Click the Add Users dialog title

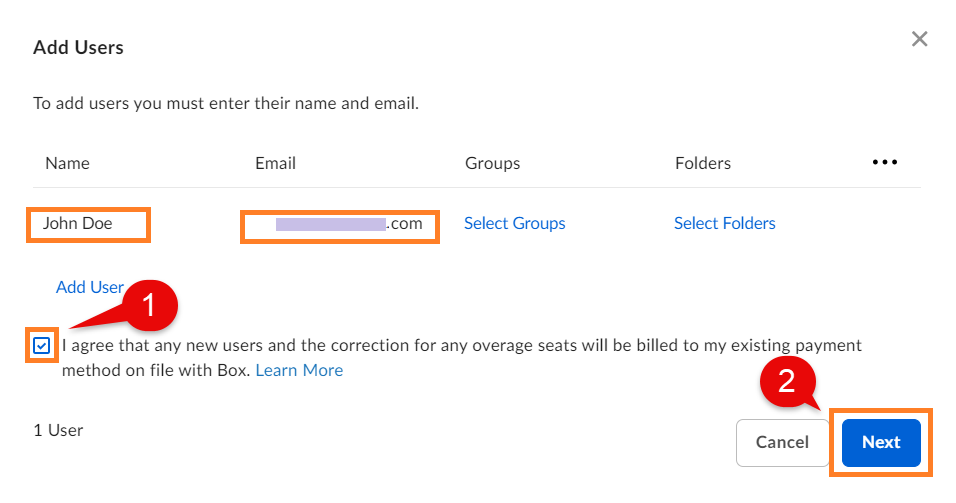pos(78,47)
